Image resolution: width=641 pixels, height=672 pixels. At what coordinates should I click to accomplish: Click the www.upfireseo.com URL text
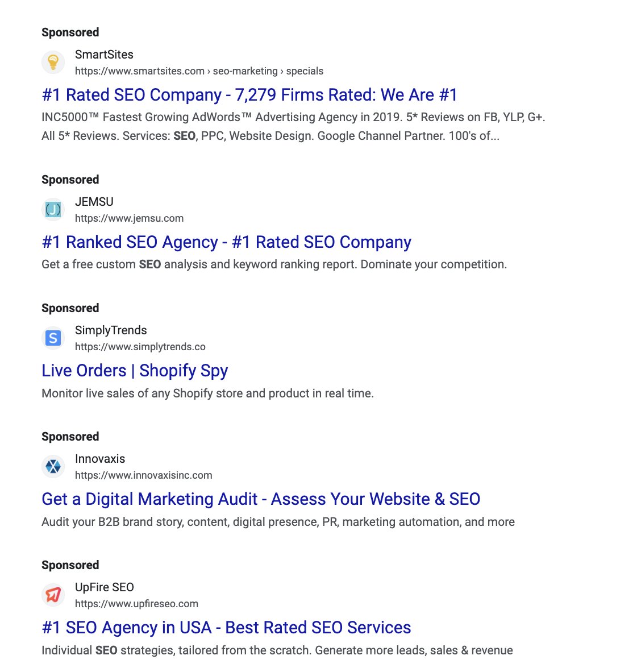tap(136, 604)
